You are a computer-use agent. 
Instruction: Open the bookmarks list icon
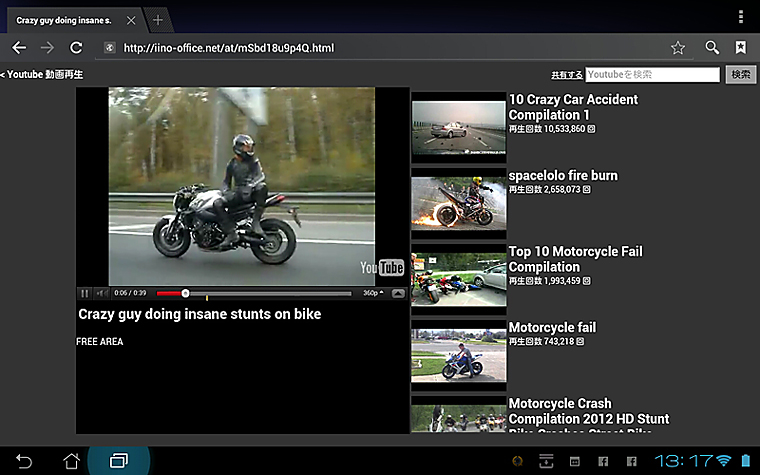click(x=741, y=48)
